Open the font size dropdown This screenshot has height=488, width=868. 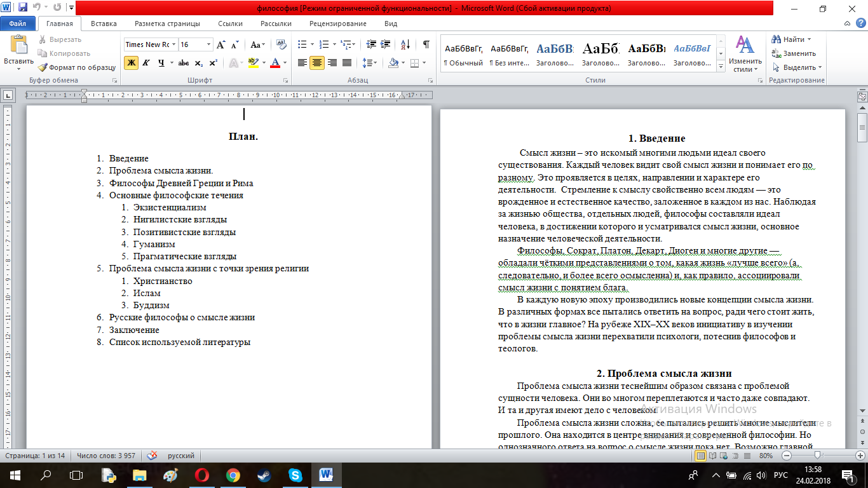(x=209, y=44)
